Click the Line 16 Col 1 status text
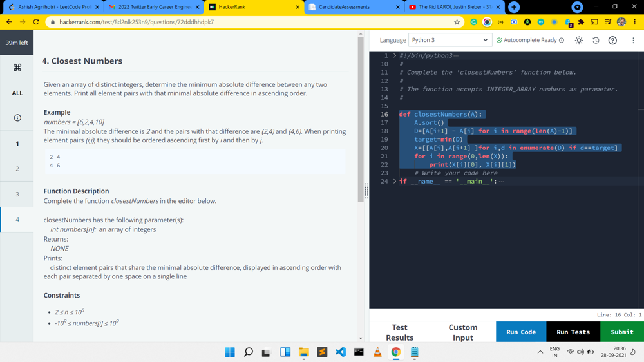The height and width of the screenshot is (362, 644). (x=618, y=315)
